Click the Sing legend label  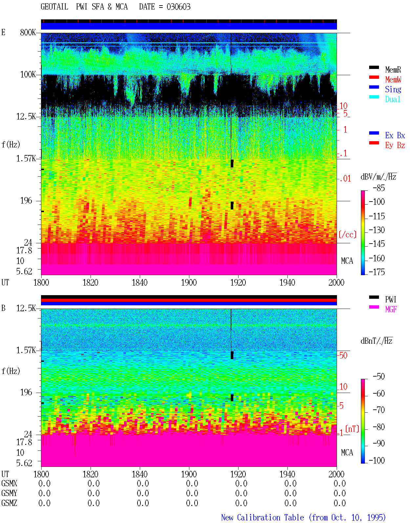coord(393,89)
